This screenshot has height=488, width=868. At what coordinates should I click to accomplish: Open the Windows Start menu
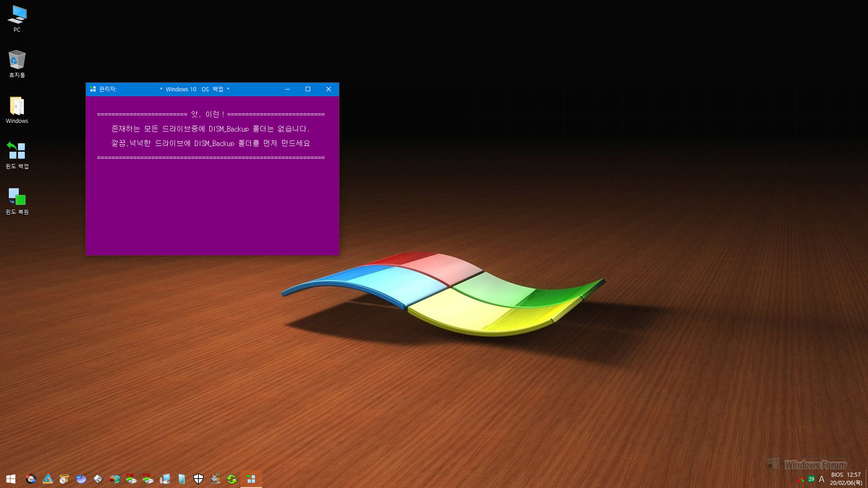11,479
